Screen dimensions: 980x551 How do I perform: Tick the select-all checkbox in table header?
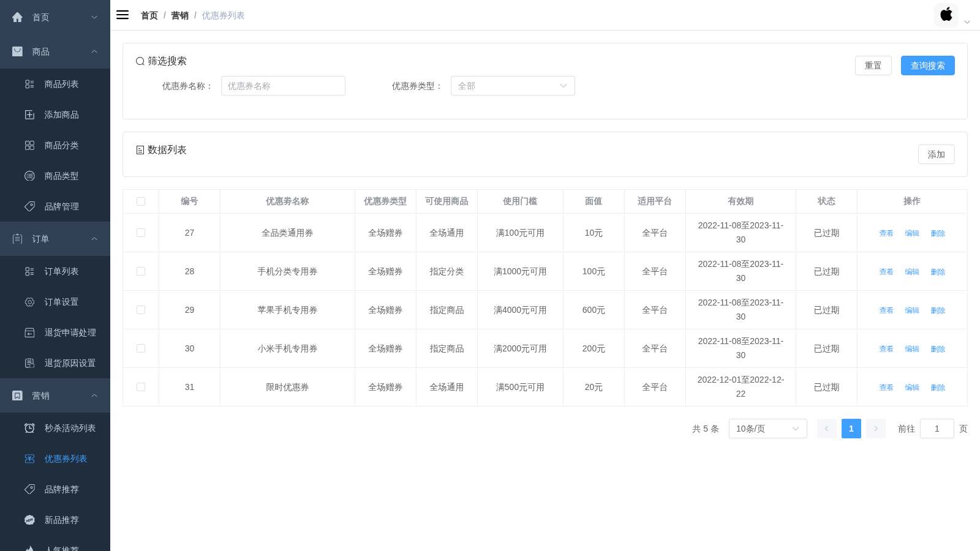tap(141, 201)
